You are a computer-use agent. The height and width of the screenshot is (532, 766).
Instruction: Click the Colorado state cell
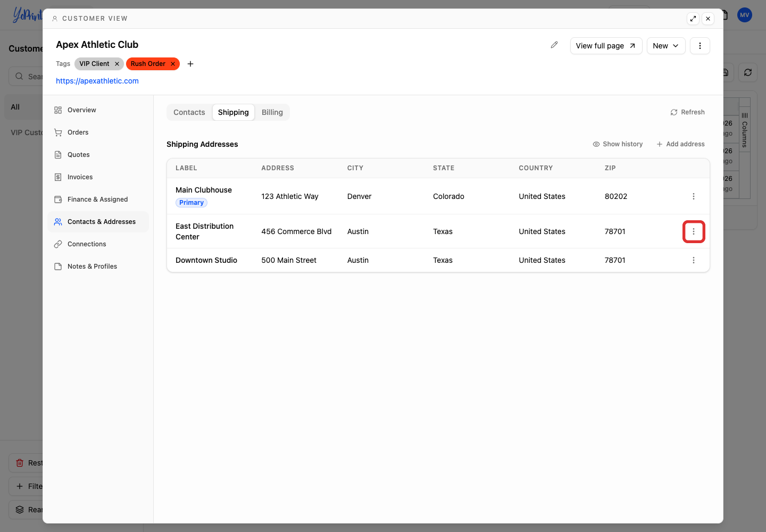tap(448, 196)
